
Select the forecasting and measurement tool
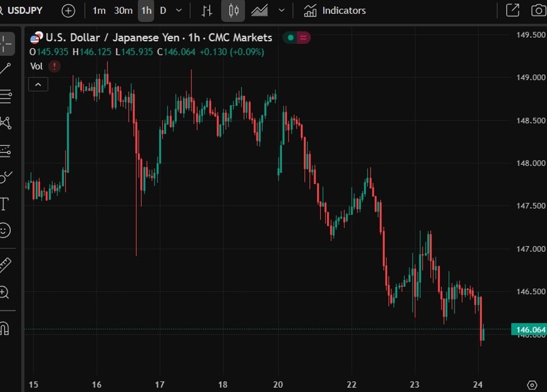click(x=6, y=150)
